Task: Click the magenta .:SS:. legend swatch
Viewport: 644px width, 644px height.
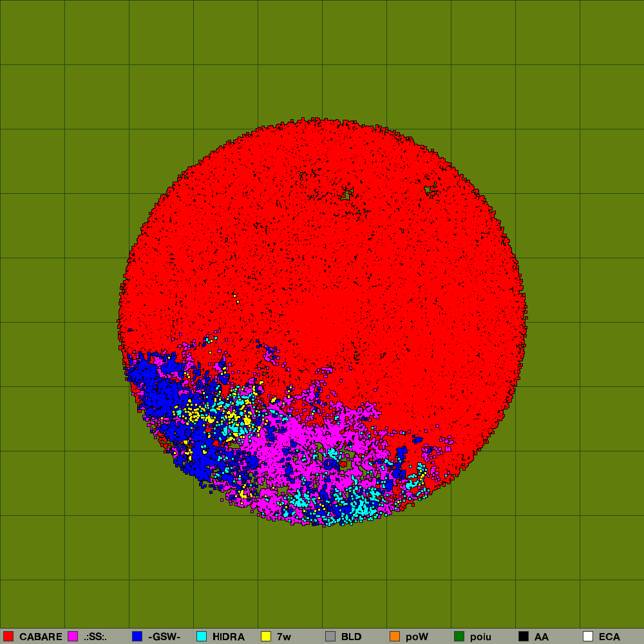Action: [73, 636]
